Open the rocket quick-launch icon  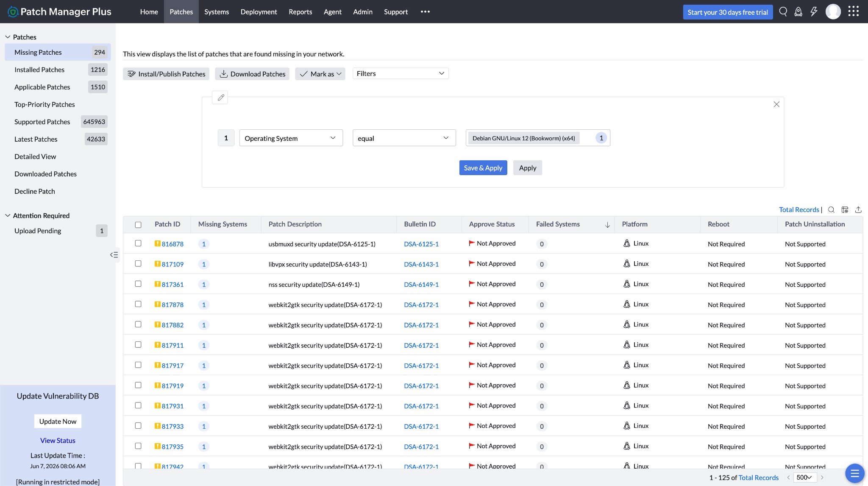pos(798,12)
